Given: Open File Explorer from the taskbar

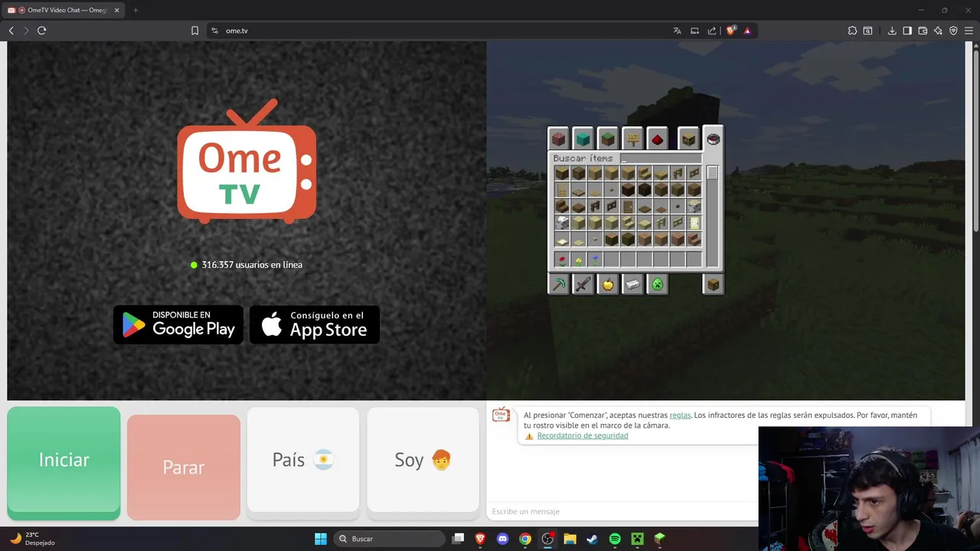Looking at the screenshot, I should pos(570,539).
